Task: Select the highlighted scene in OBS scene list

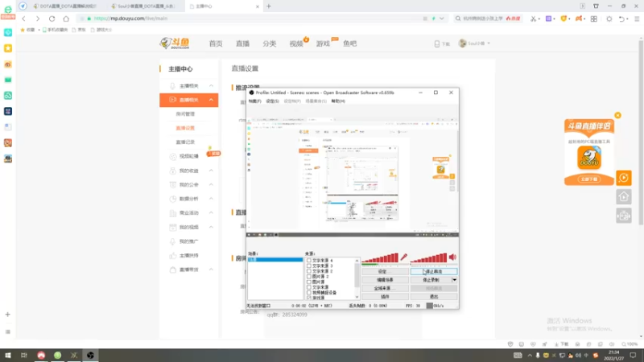Action: tap(275, 260)
